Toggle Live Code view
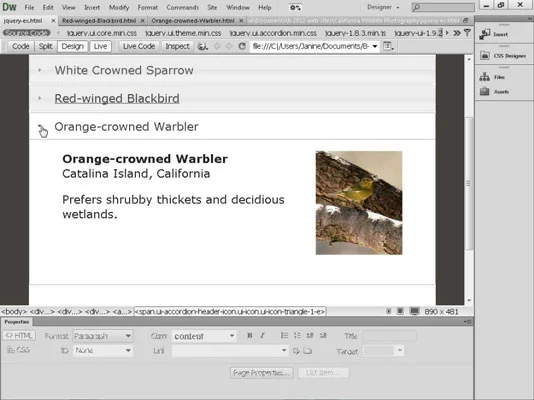The width and height of the screenshot is (534, 400). pyautogui.click(x=139, y=46)
